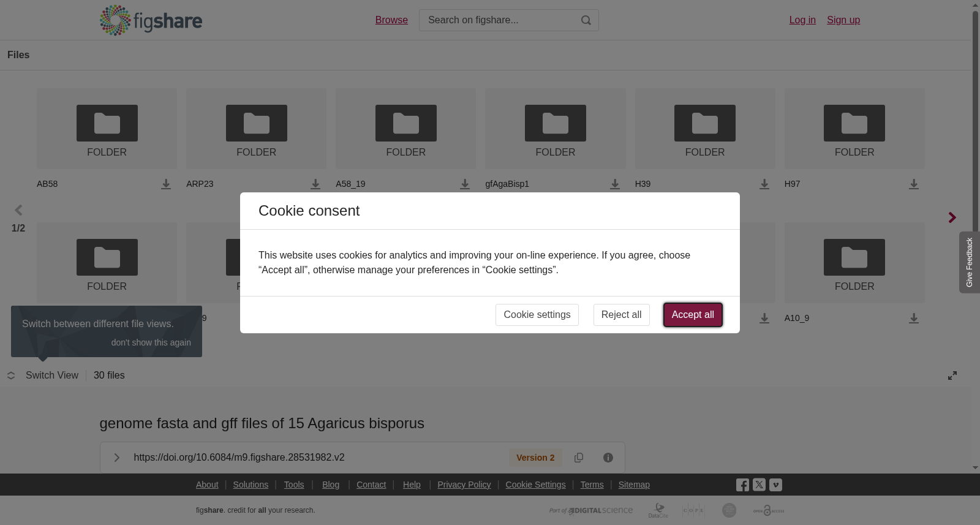Open the Open Access logo link
The image size is (980, 525).
tap(769, 510)
